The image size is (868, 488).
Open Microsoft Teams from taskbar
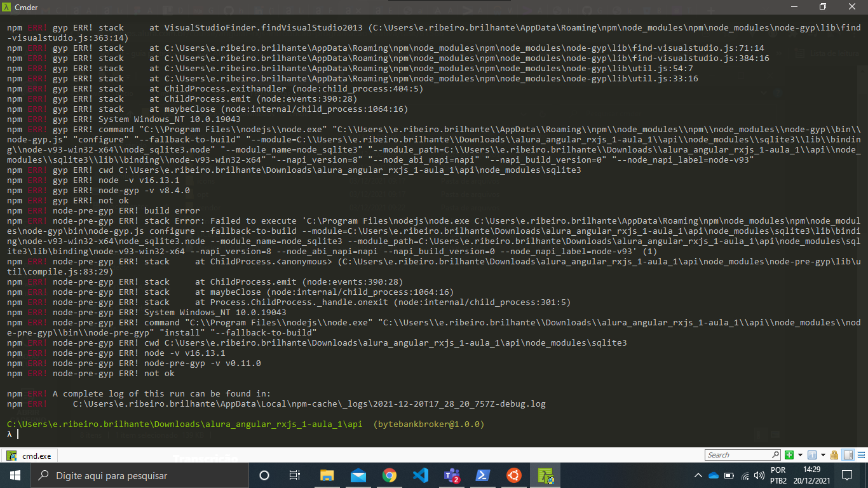[451, 475]
